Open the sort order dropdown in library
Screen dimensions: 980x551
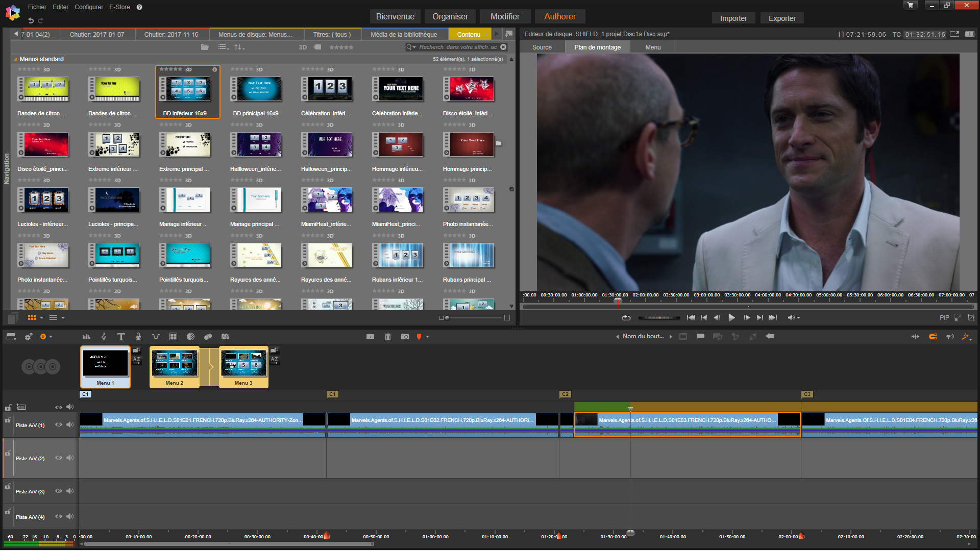(x=239, y=47)
